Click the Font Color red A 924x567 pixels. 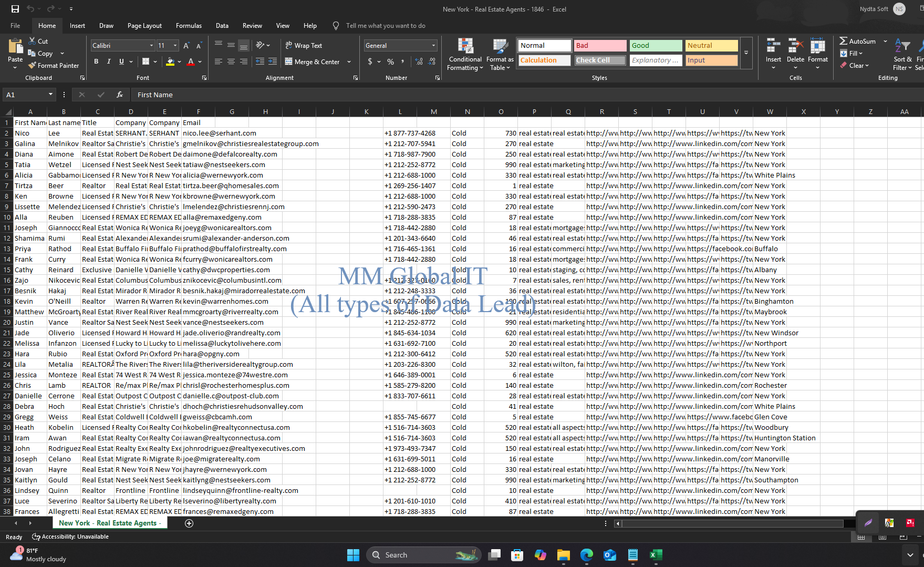(x=191, y=61)
